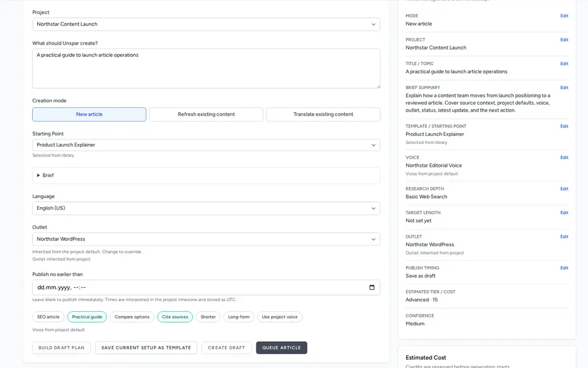This screenshot has height=368, width=588.
Task: Click the 'Basic Web Search' research depth value
Action: pyautogui.click(x=426, y=197)
